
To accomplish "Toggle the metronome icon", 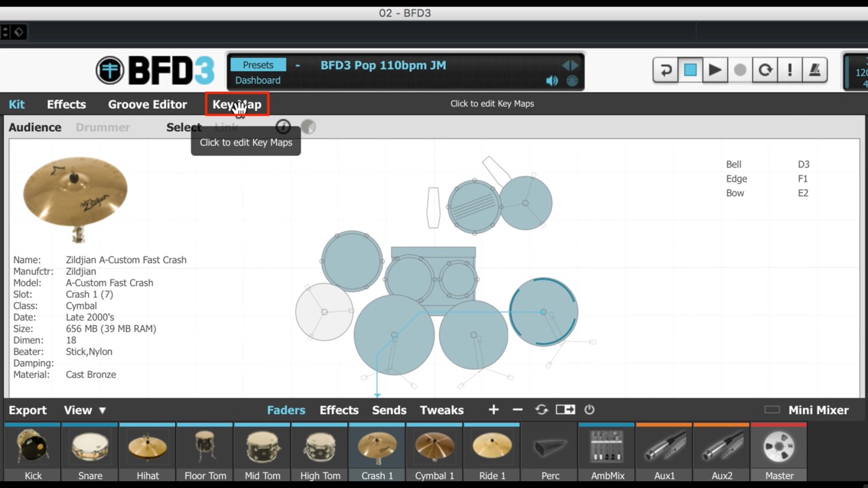I will tap(815, 70).
